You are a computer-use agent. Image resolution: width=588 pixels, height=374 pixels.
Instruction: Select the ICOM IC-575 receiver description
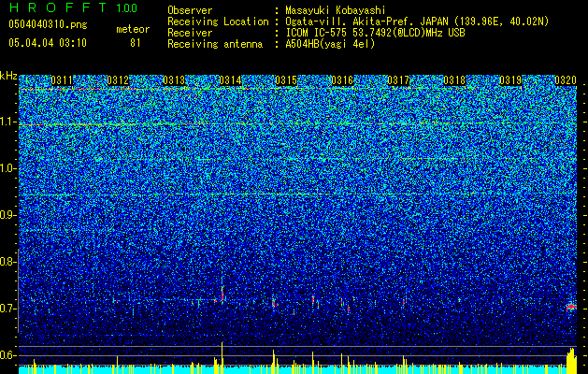click(375, 33)
